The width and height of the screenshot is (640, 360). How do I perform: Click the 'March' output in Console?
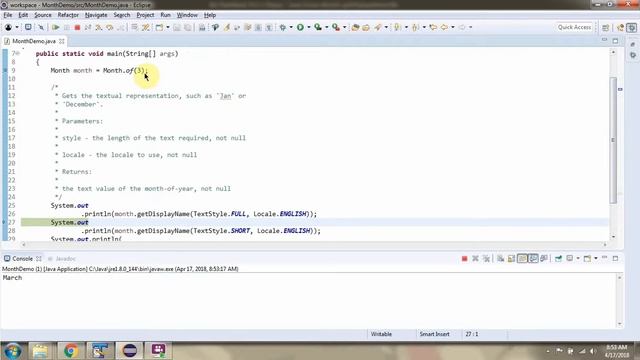point(12,278)
